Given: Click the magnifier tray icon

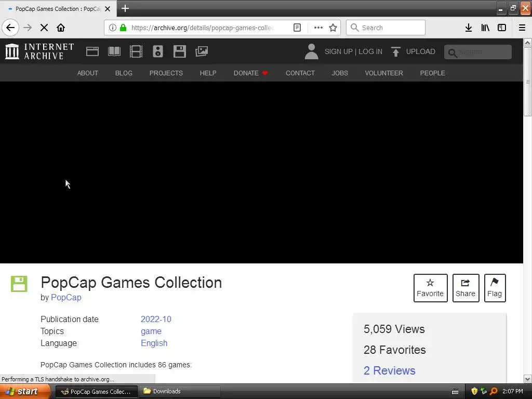Looking at the screenshot, I should pyautogui.click(x=494, y=391).
